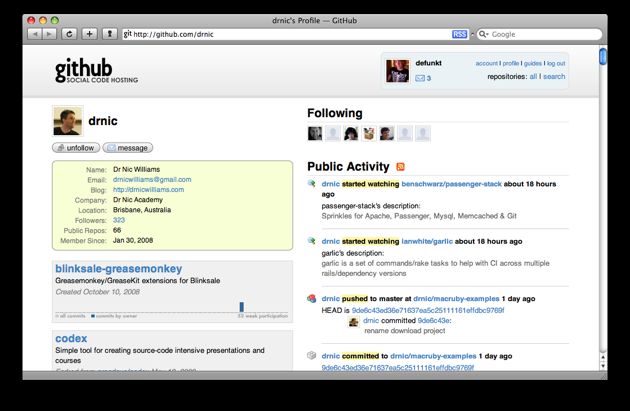Unfollow drnic
Image resolution: width=630 pixels, height=411 pixels.
76,148
